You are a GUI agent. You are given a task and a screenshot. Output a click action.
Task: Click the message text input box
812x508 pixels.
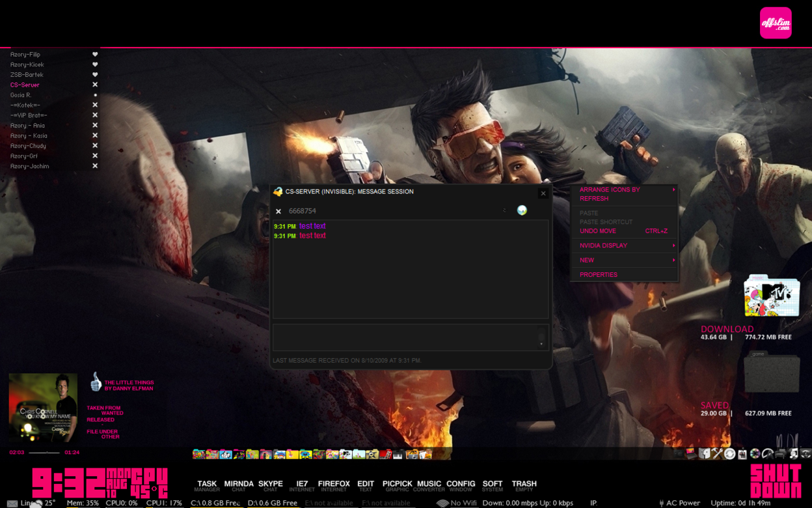411,337
